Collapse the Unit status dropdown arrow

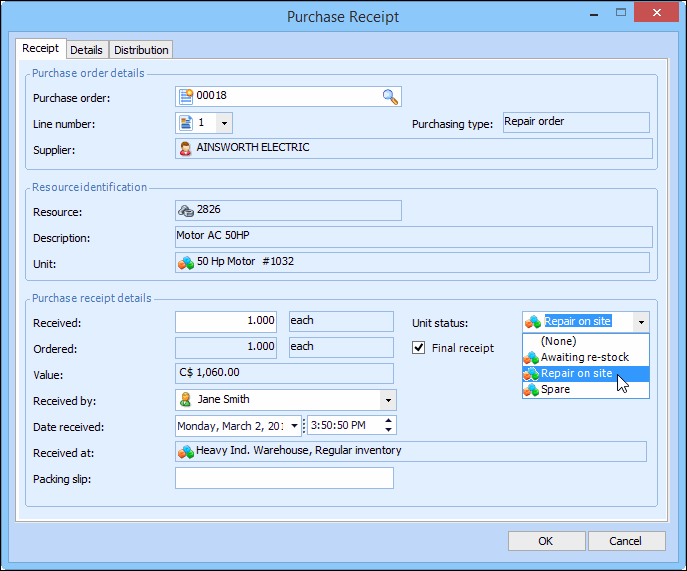640,322
